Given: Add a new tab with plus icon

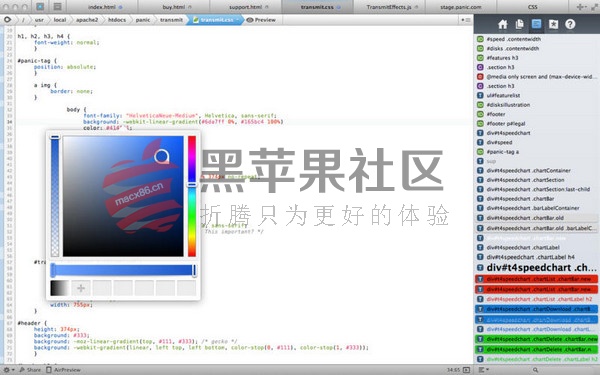Looking at the screenshot, I should (x=582, y=7).
